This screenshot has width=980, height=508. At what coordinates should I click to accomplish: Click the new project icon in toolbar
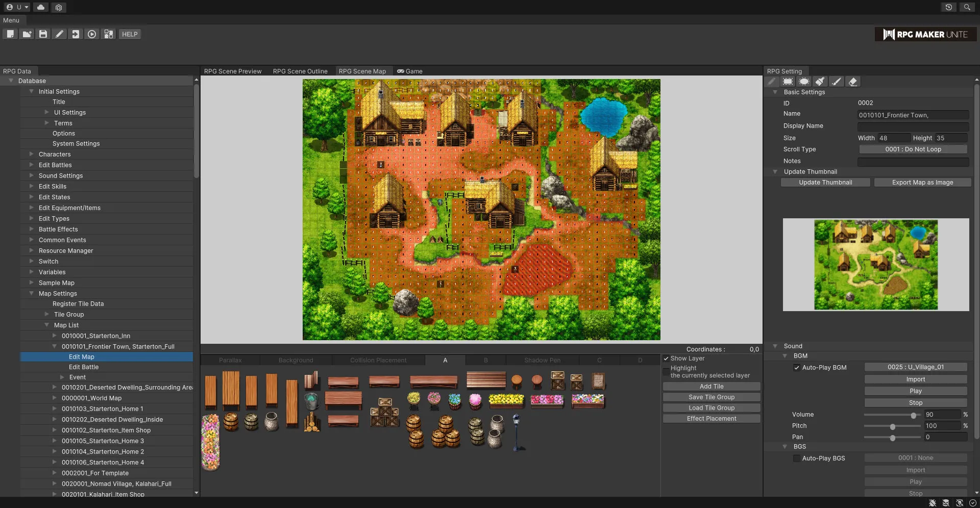pyautogui.click(x=10, y=34)
